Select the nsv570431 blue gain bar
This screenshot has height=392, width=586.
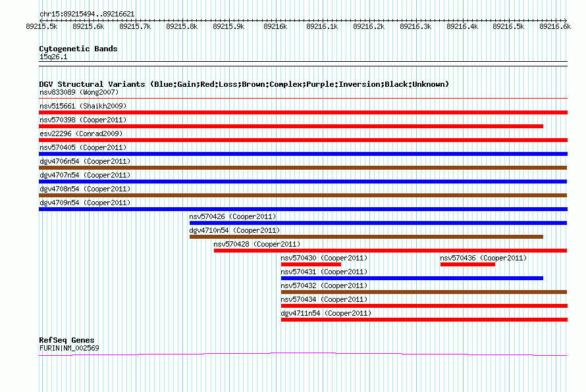[x=412, y=278]
